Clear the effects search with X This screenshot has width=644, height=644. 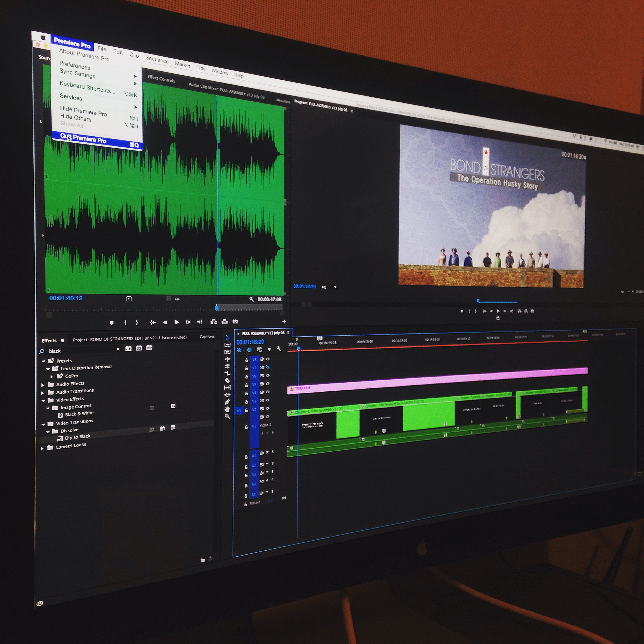tap(118, 349)
